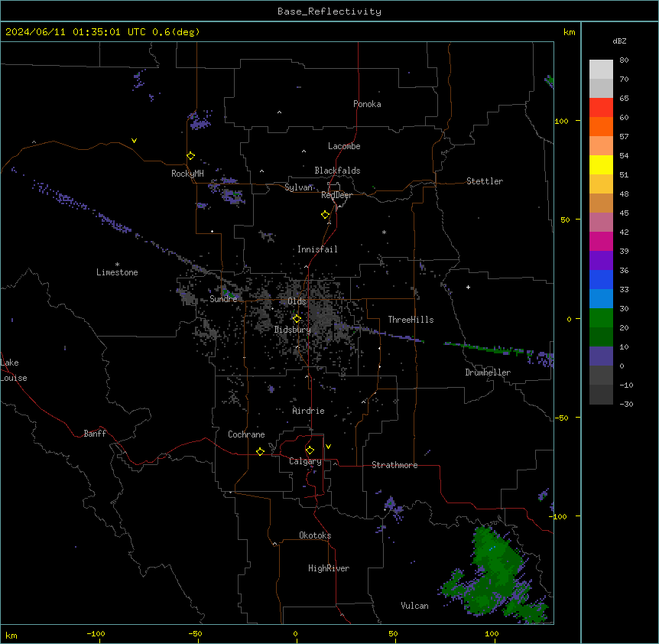Click the slate purple 0-10 dBZ legend swatch

pos(601,356)
